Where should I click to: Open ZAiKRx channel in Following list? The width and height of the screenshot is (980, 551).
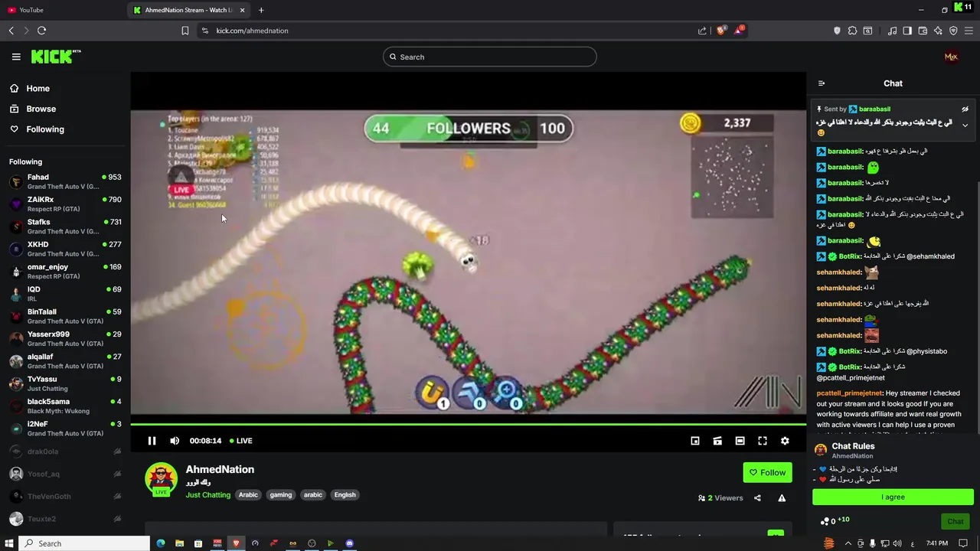point(65,204)
